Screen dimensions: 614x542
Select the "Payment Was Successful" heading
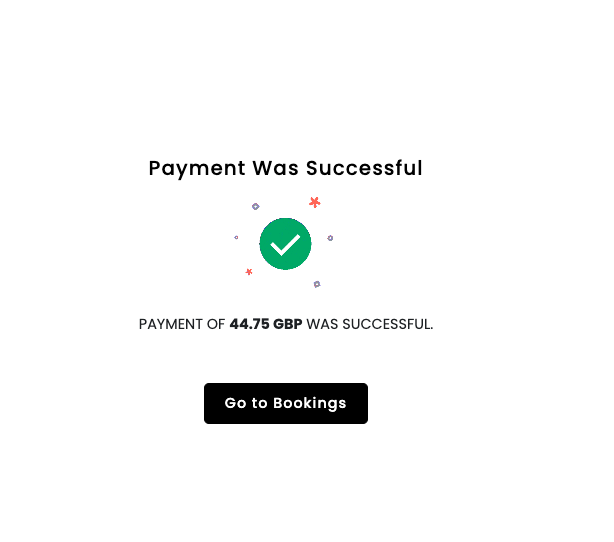[x=285, y=168]
